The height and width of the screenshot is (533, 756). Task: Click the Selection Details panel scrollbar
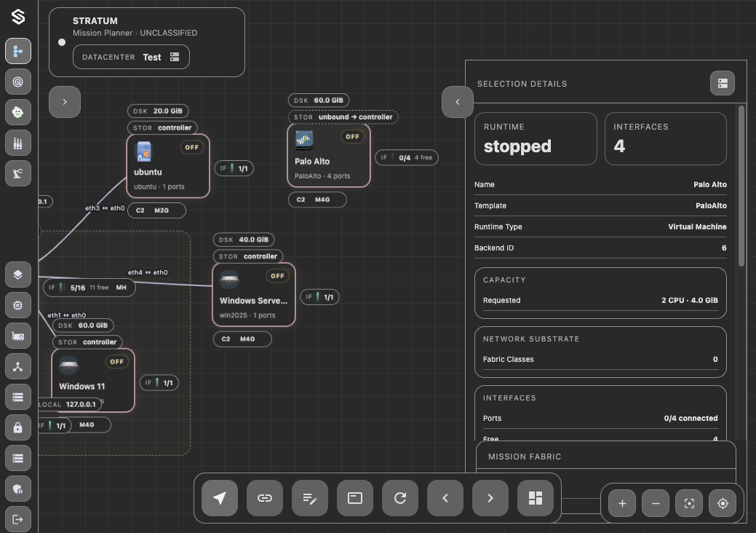click(741, 186)
